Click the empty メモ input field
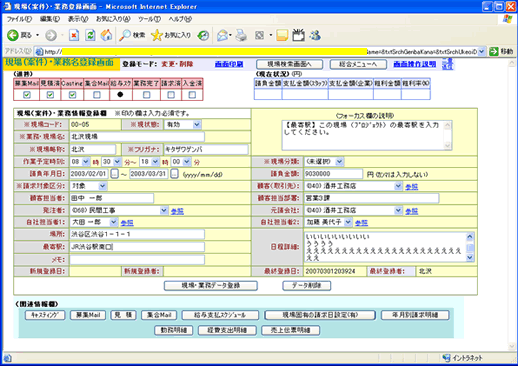The height and width of the screenshot is (366, 518). (137, 260)
